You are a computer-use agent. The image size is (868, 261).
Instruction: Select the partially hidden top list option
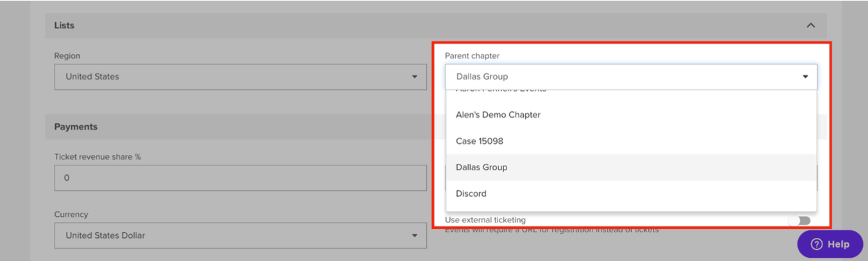[501, 92]
